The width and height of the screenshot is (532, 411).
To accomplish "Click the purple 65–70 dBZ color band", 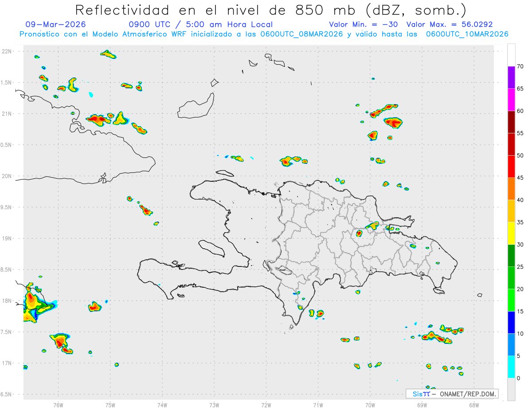I will [x=511, y=77].
